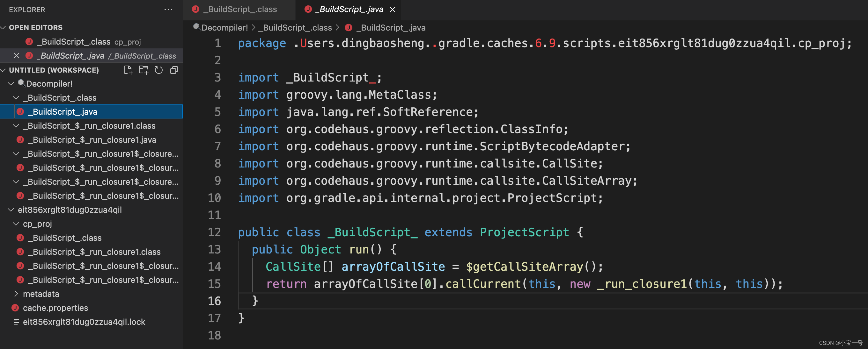
Task: Click the Java icon beside cache.properties file
Action: pyautogui.click(x=15, y=308)
